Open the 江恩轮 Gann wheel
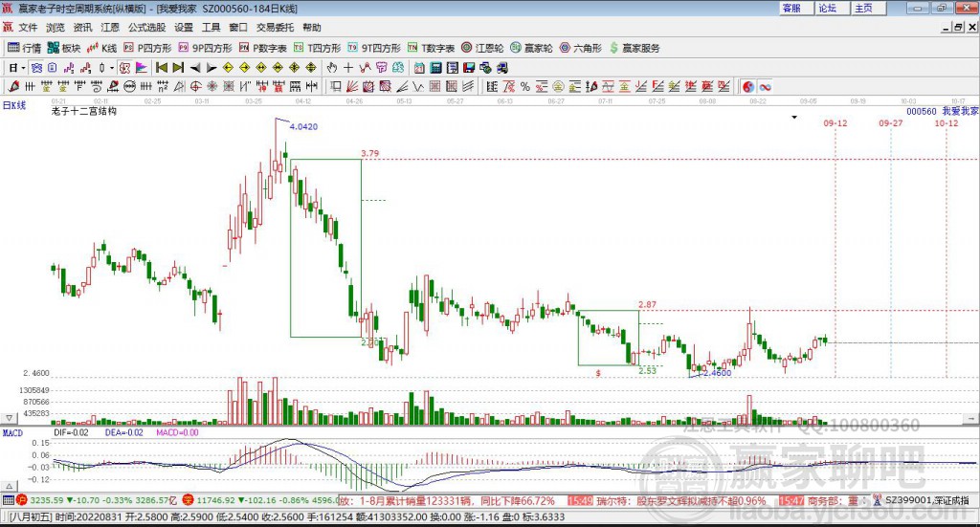 [482, 48]
